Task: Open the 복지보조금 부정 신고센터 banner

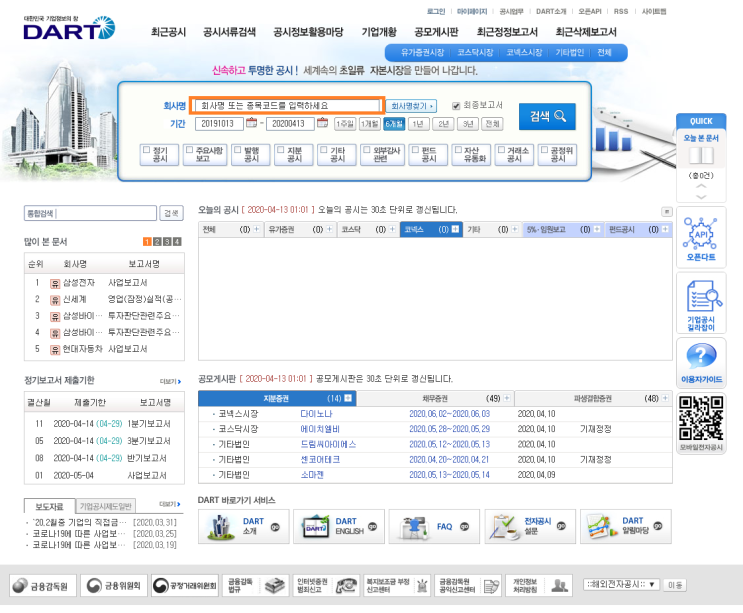Action: (397, 586)
